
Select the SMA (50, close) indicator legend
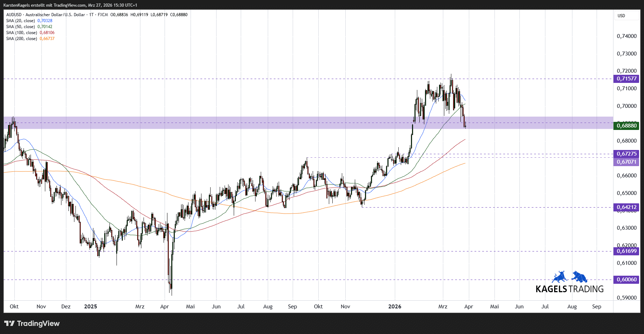pyautogui.click(x=20, y=27)
